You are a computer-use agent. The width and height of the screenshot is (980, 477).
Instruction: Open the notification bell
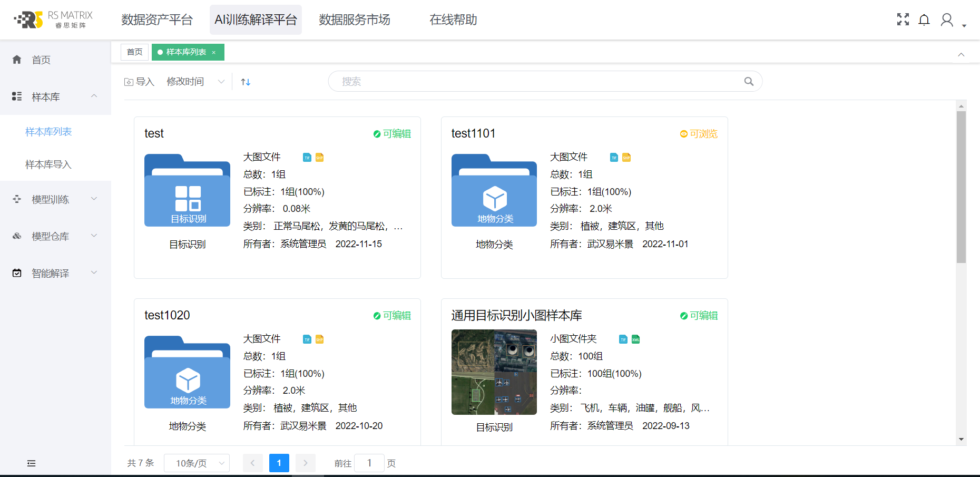click(924, 20)
